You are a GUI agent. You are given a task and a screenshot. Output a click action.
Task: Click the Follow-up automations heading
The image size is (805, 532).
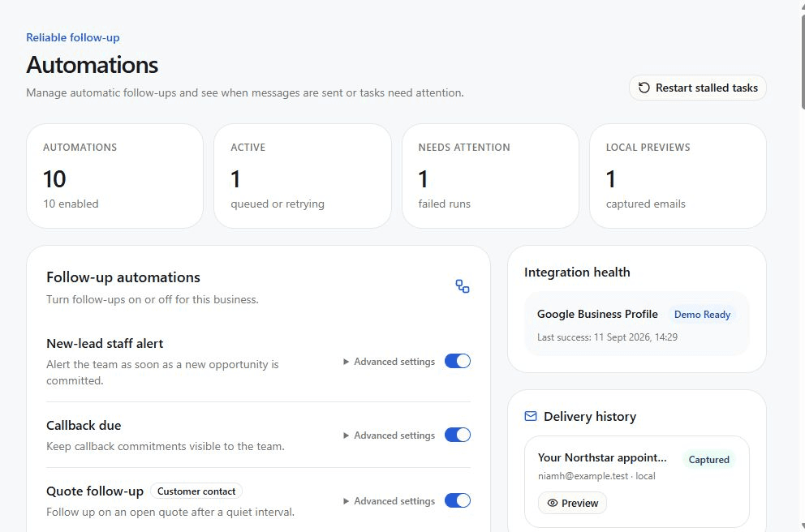(123, 277)
